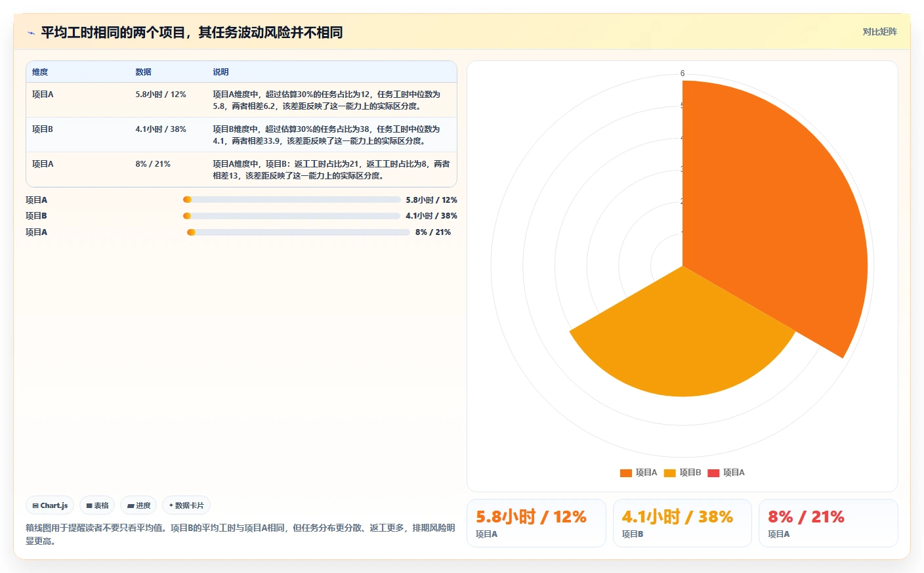
Task: Click table cell 4.1小时 / 38%
Action: (x=161, y=129)
